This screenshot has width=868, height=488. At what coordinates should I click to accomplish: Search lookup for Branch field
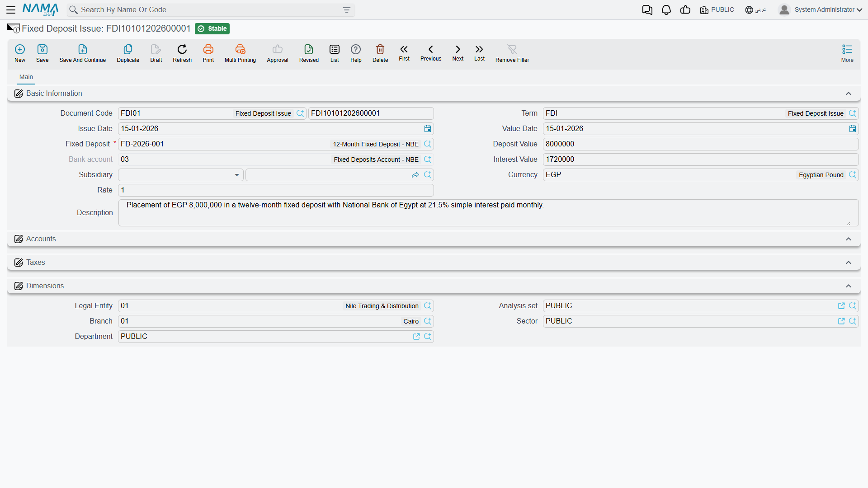[x=428, y=321]
